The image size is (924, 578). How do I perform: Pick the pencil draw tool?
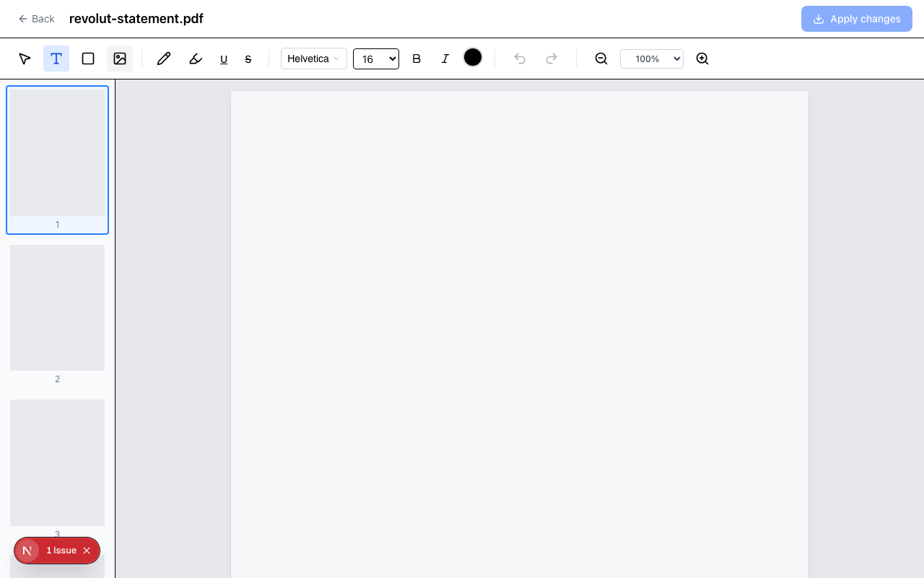pyautogui.click(x=164, y=59)
